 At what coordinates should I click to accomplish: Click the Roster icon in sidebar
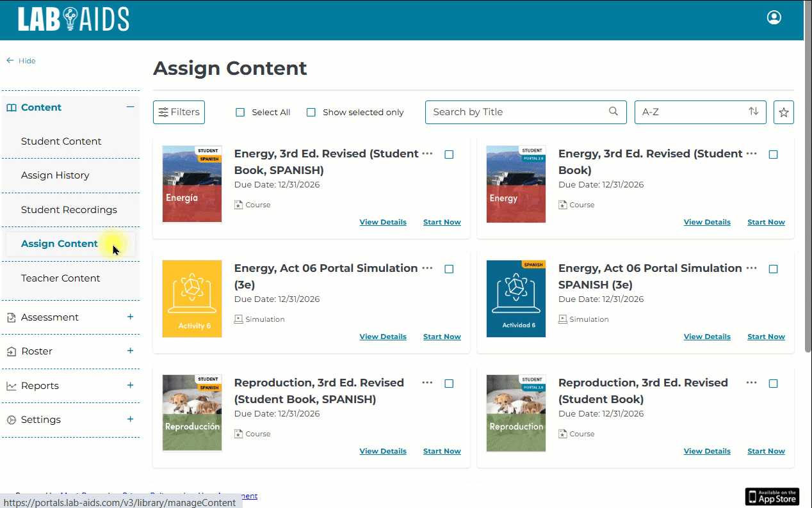tap(12, 351)
